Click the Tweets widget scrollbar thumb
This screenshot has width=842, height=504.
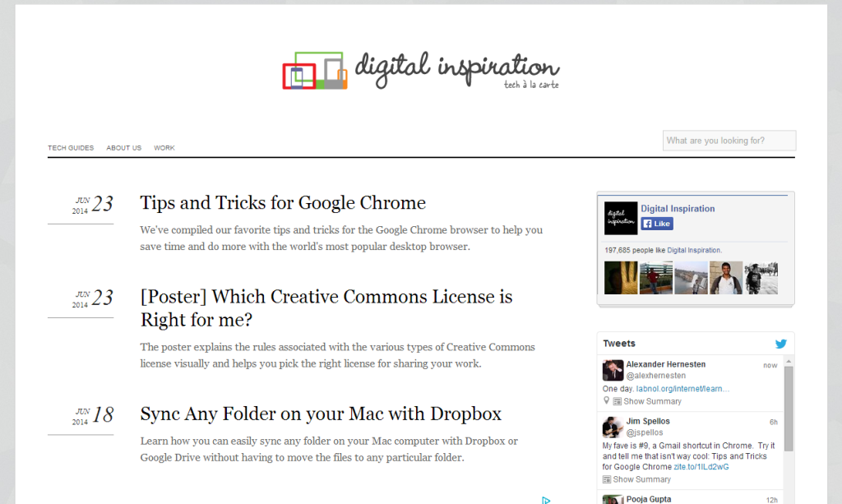(789, 409)
